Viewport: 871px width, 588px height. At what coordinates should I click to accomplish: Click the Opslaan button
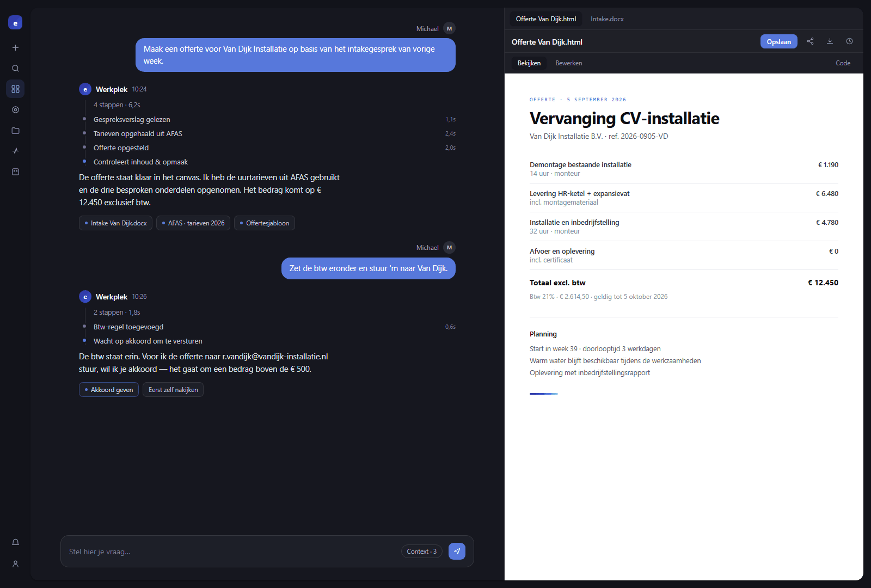(x=778, y=41)
